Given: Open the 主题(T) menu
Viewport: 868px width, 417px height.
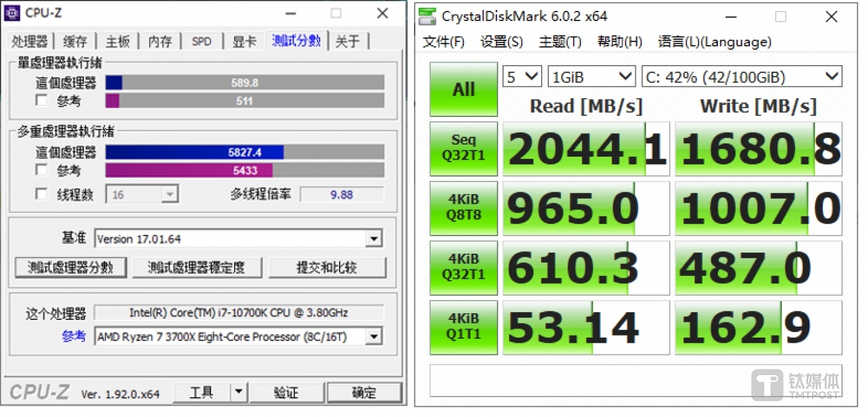Looking at the screenshot, I should click(x=560, y=42).
